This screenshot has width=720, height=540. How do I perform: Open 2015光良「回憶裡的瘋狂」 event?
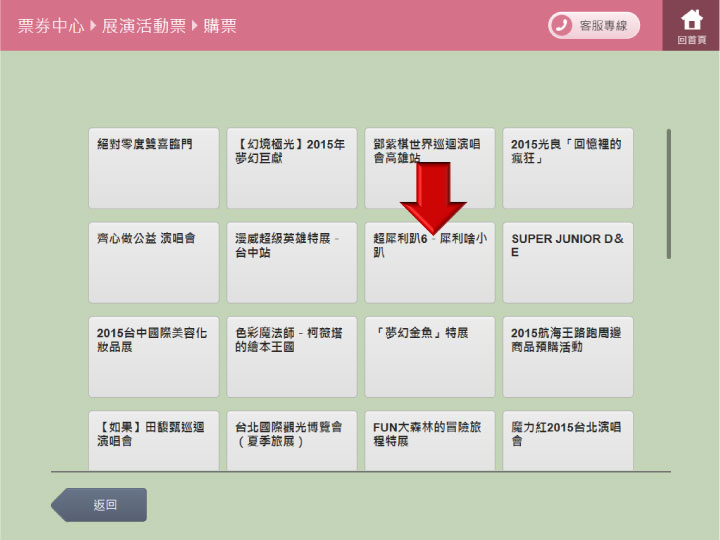pyautogui.click(x=567, y=168)
